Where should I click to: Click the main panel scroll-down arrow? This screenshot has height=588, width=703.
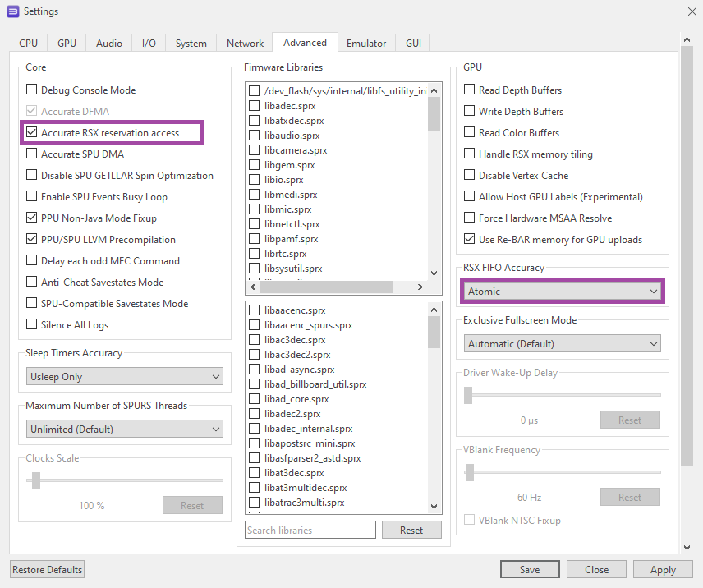tap(687, 547)
